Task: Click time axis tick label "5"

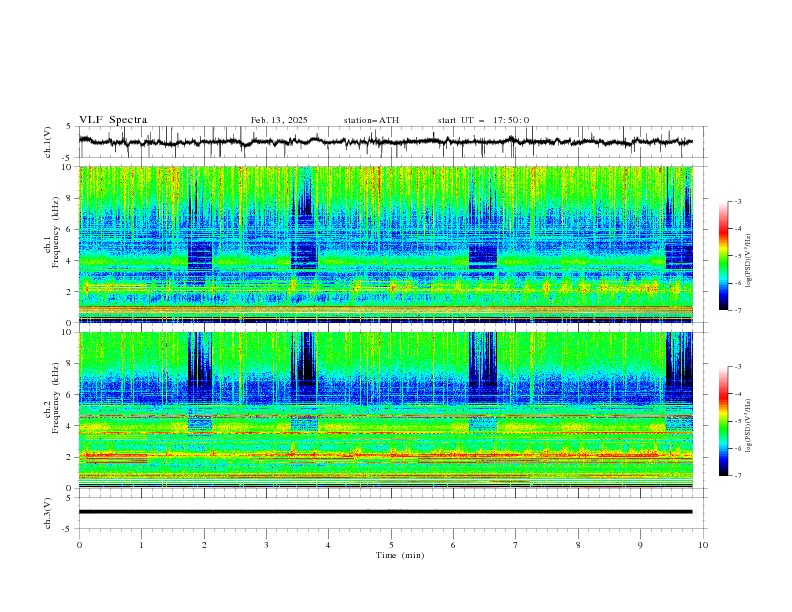Action: coord(391,545)
